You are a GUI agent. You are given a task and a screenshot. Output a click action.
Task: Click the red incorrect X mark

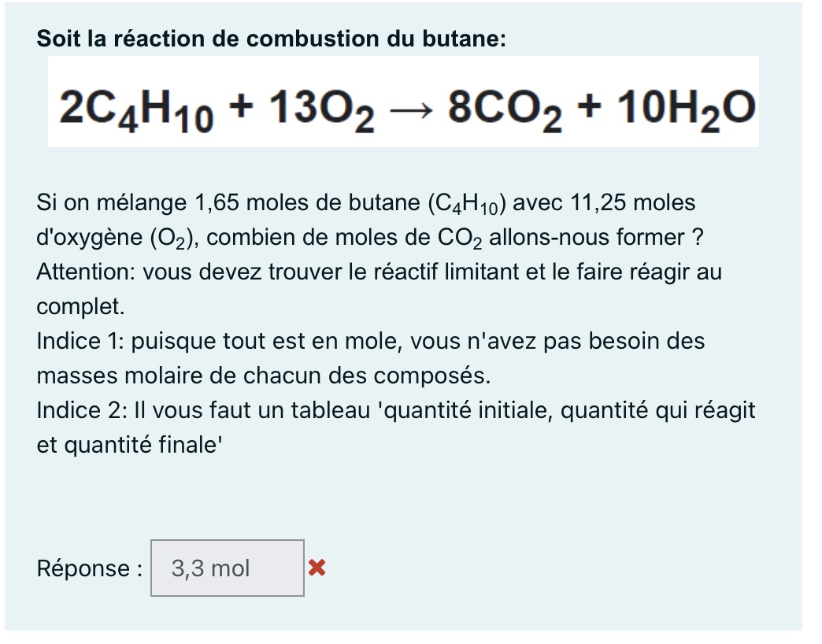317,567
